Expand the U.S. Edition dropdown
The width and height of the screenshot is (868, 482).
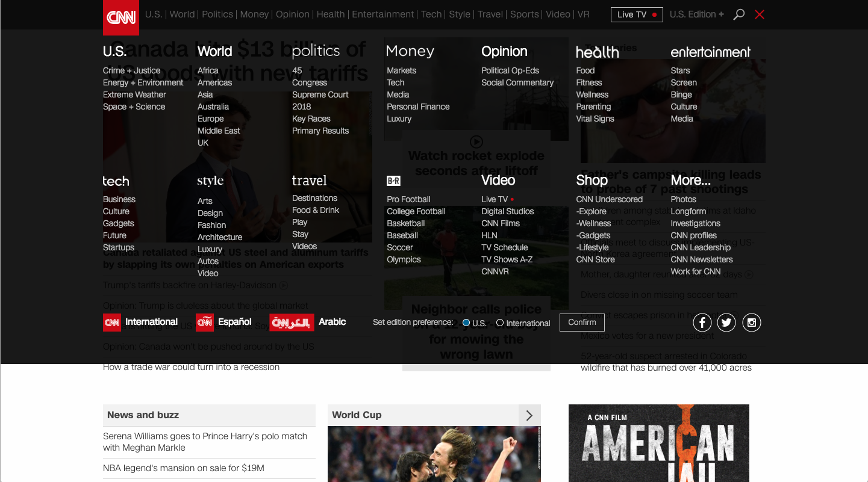point(697,14)
